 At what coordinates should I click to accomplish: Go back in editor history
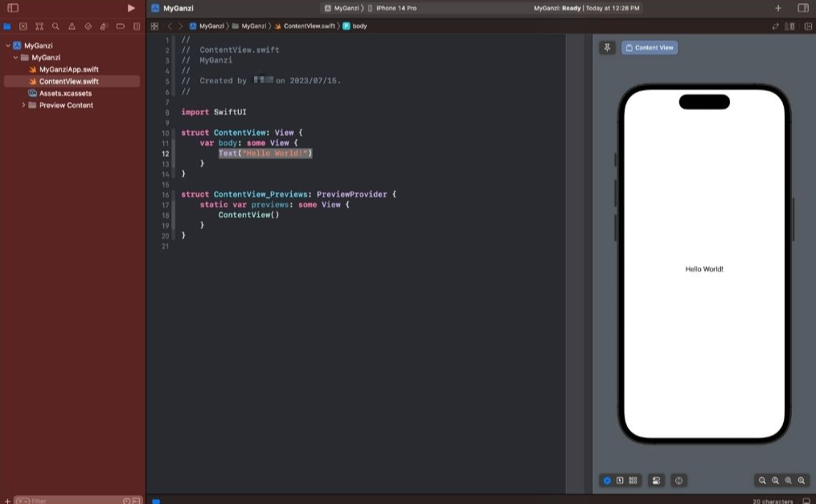170,26
